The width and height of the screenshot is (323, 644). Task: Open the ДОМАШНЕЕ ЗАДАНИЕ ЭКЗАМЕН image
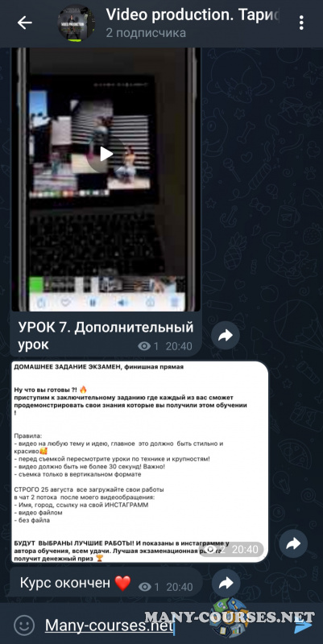(x=139, y=461)
